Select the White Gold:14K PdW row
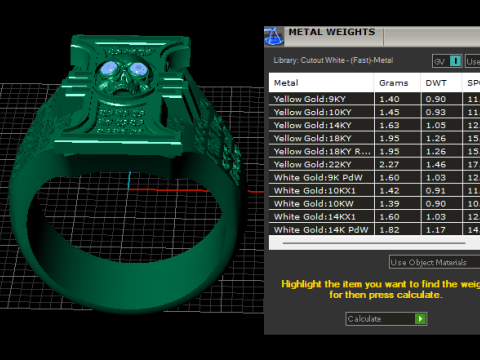This screenshot has width=480, height=360. pyautogui.click(x=374, y=230)
